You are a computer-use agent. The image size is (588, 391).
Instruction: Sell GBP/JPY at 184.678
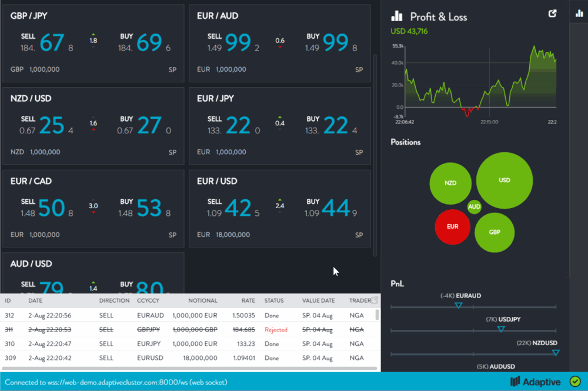click(x=47, y=42)
